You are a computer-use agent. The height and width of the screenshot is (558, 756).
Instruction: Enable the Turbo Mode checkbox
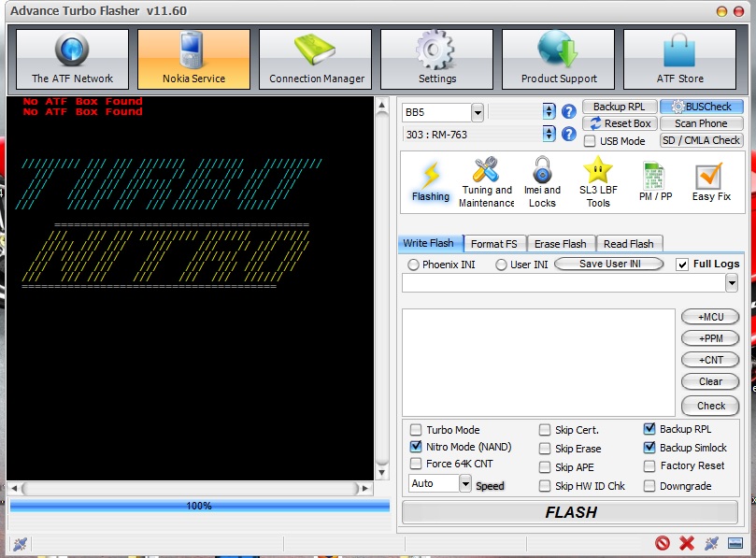417,430
